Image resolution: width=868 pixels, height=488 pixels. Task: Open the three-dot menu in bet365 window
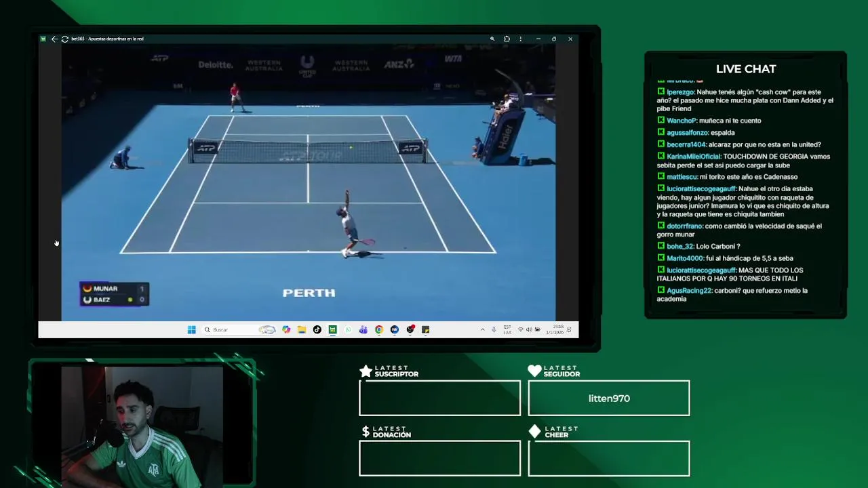pyautogui.click(x=521, y=39)
